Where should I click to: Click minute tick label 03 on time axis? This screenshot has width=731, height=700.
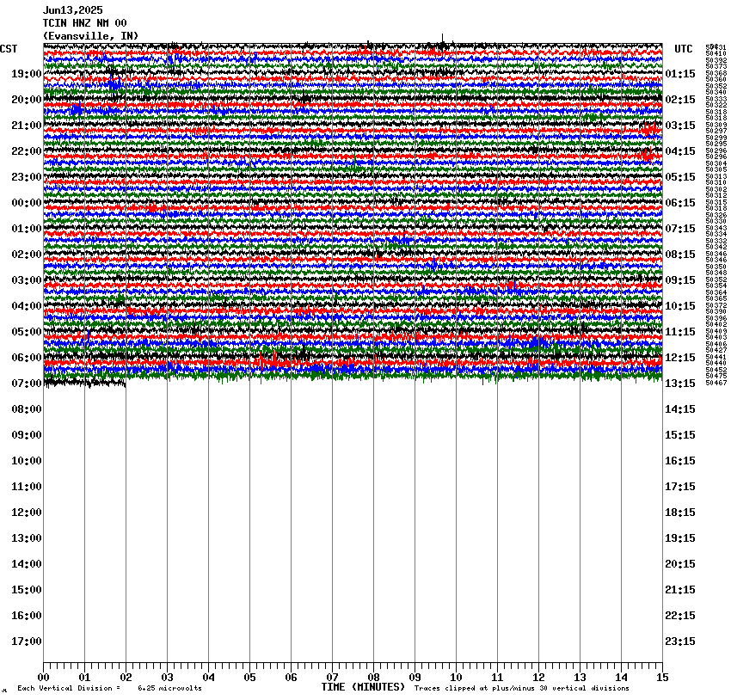[168, 678]
